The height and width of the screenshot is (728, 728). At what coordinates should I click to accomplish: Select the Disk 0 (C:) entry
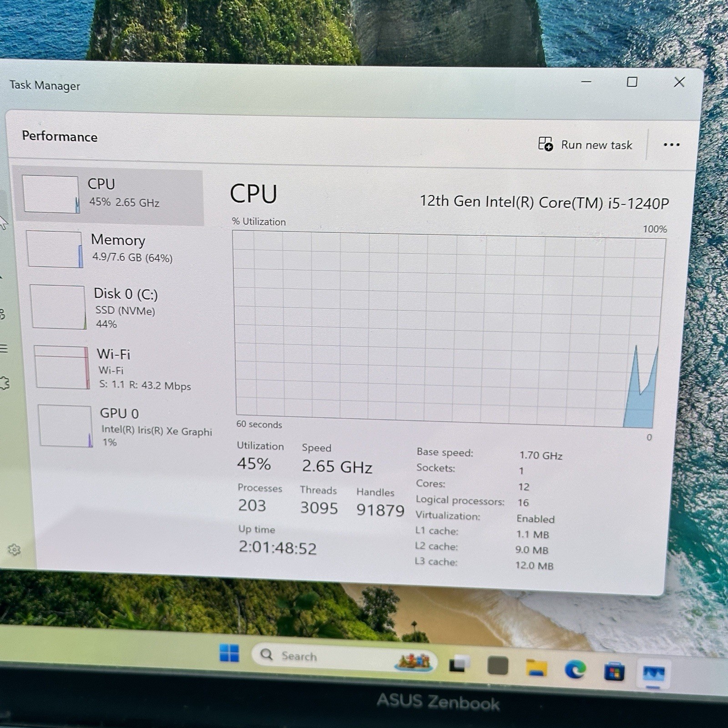click(x=114, y=307)
